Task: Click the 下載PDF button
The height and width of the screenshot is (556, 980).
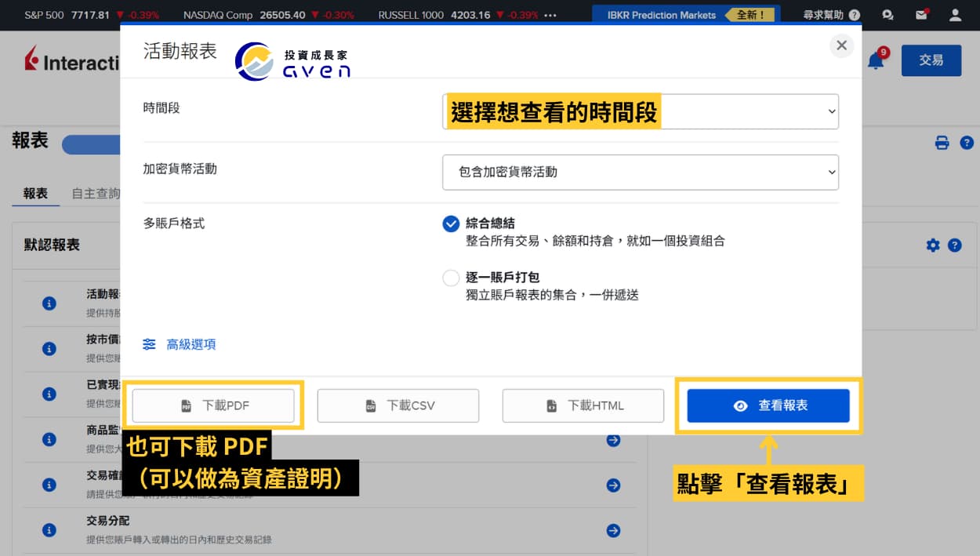Action: [212, 405]
